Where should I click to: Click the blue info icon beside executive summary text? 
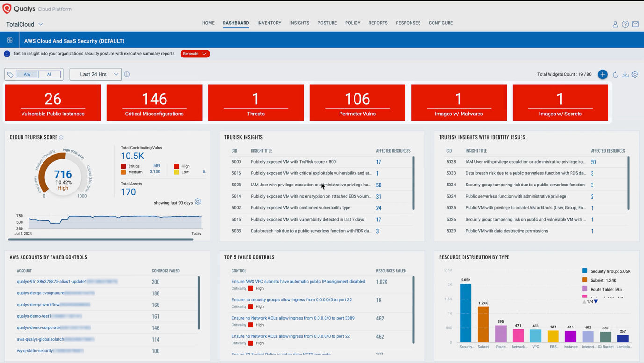pos(7,54)
